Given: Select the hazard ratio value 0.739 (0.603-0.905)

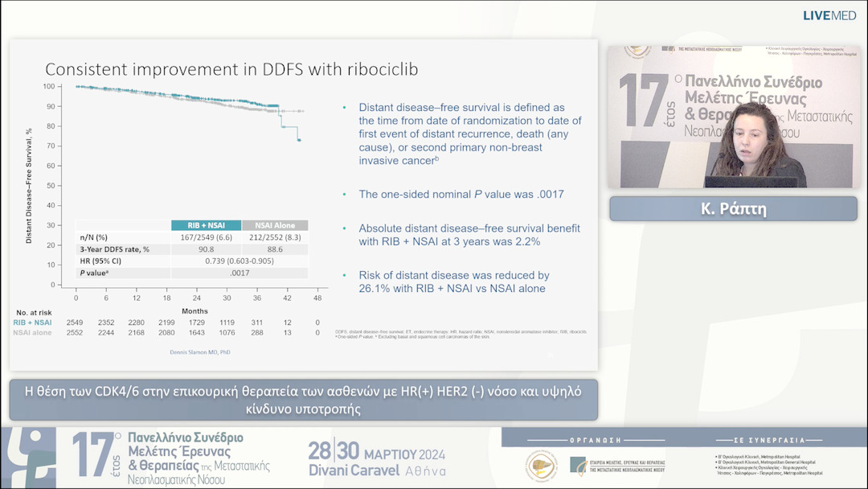Looking at the screenshot, I should point(240,261).
